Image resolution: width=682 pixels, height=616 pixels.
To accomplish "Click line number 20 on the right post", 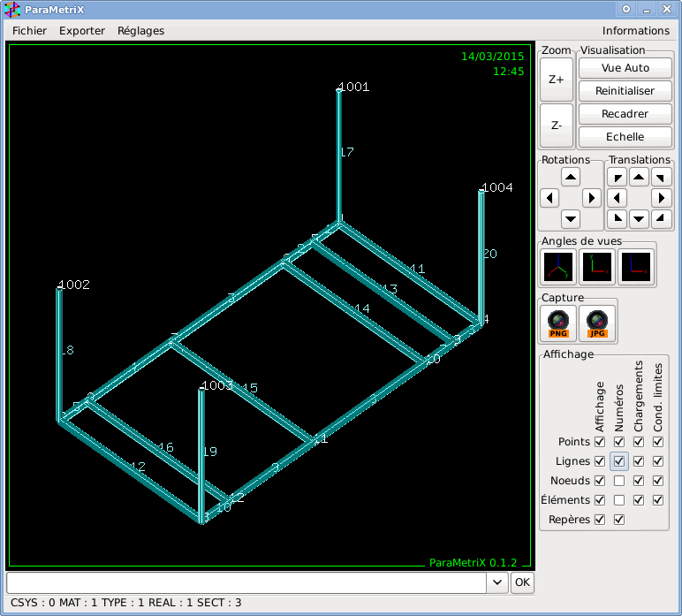I will (x=490, y=254).
